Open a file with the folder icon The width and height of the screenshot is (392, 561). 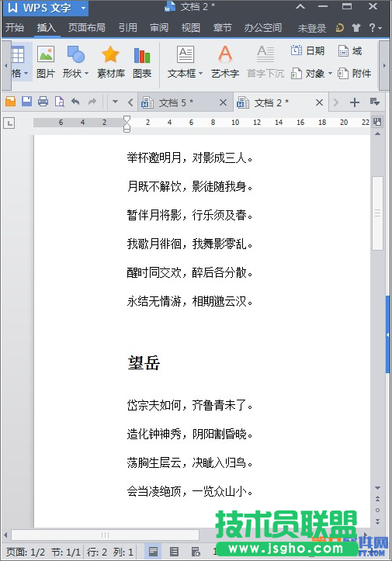pos(11,102)
